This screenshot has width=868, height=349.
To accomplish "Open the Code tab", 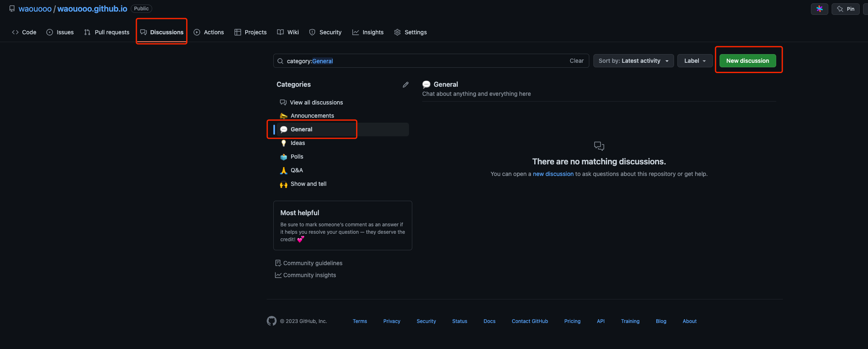I will pyautogui.click(x=24, y=32).
